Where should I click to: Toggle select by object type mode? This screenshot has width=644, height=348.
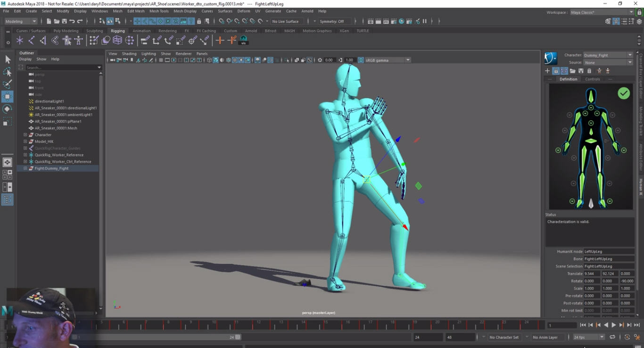pyautogui.click(x=110, y=21)
